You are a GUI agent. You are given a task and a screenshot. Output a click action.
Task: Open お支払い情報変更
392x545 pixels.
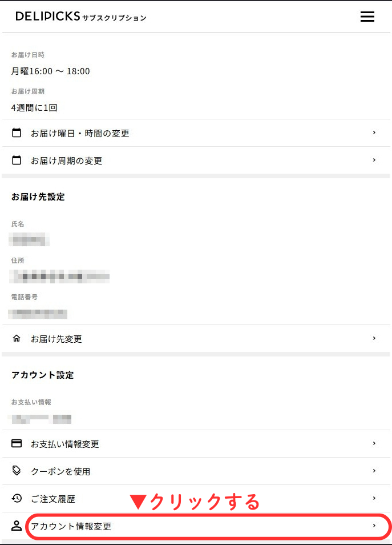pyautogui.click(x=65, y=444)
